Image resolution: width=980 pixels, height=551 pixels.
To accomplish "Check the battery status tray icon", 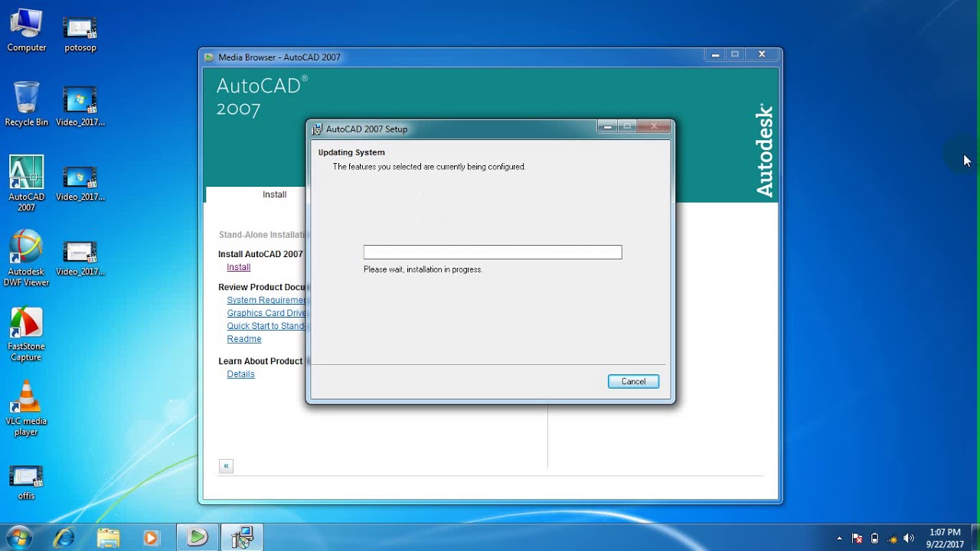I will tap(875, 539).
